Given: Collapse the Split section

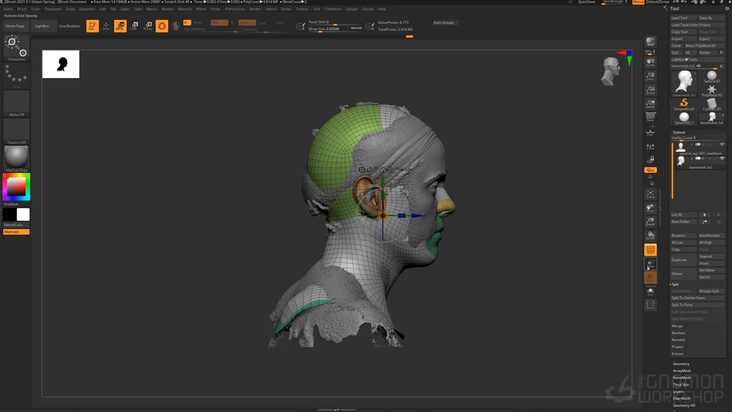Looking at the screenshot, I should 675,284.
